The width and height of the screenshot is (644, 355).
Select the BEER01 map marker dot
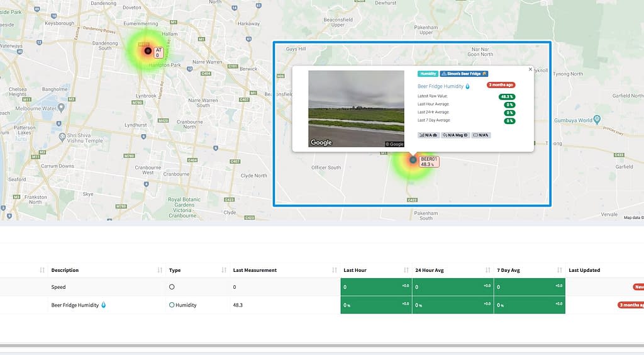point(413,160)
